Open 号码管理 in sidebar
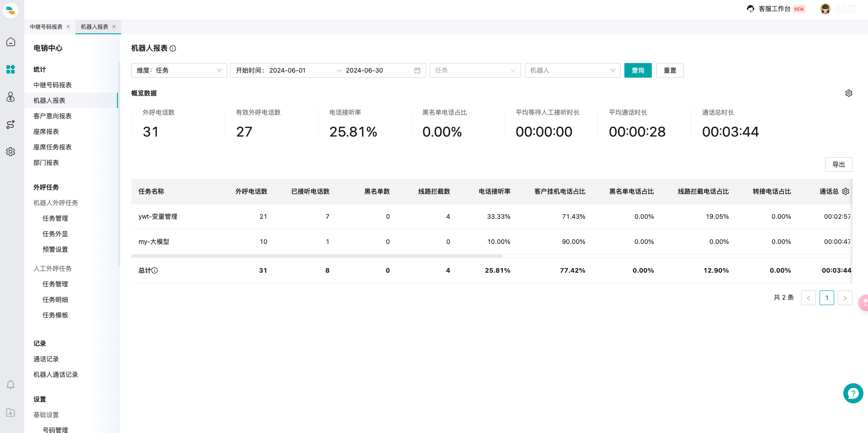868x433 pixels. (x=55, y=430)
